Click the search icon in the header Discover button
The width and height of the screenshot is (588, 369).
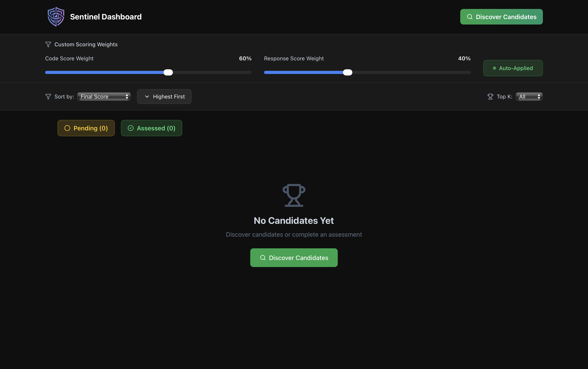[x=470, y=17]
